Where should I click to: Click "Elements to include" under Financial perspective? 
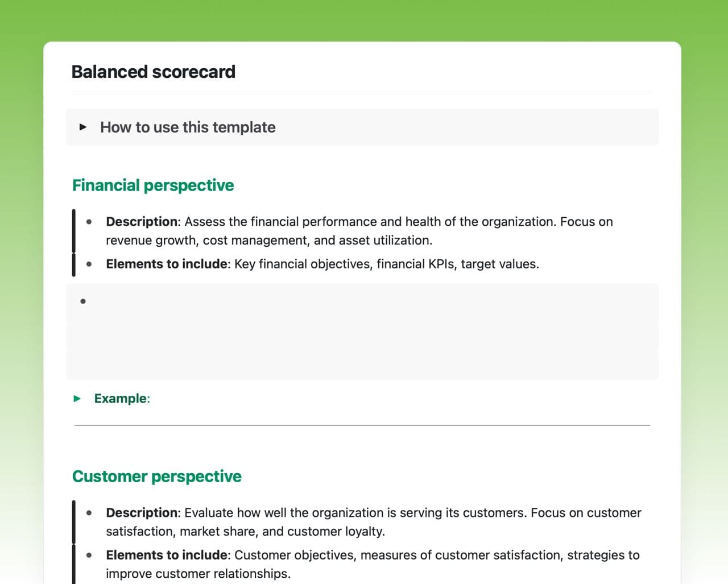(166, 264)
